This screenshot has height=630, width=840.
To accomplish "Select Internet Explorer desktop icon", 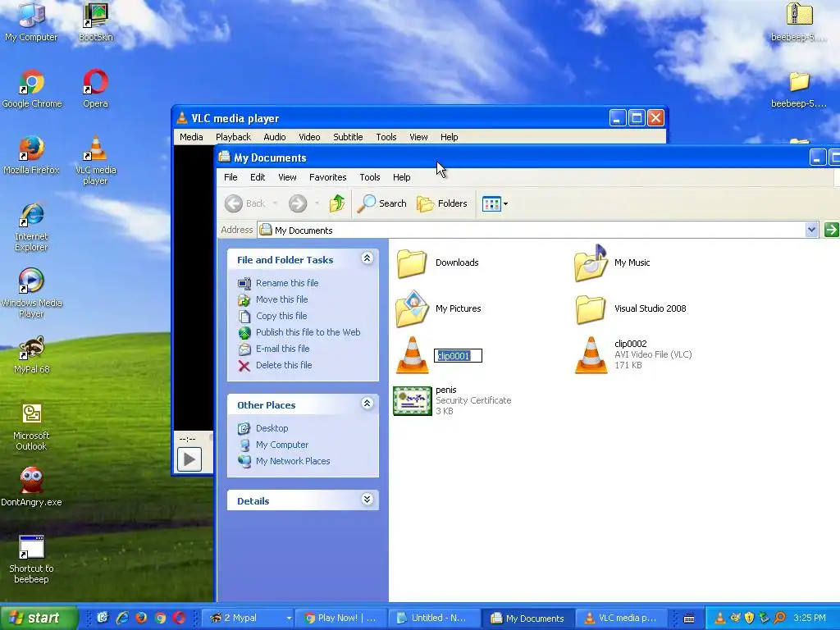I will (x=31, y=226).
